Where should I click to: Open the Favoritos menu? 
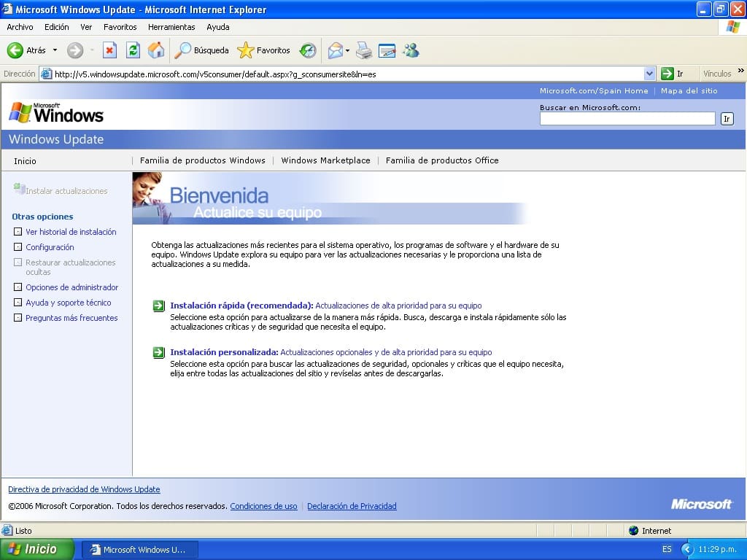120,27
